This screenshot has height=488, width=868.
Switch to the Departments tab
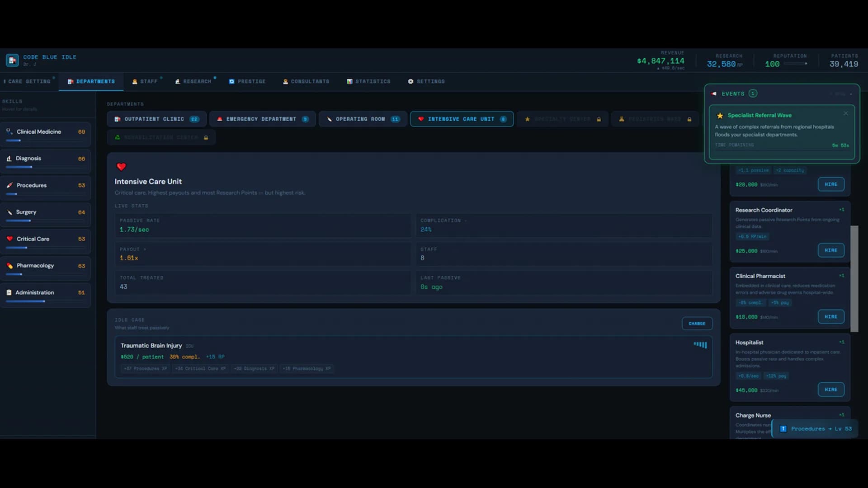pos(91,81)
